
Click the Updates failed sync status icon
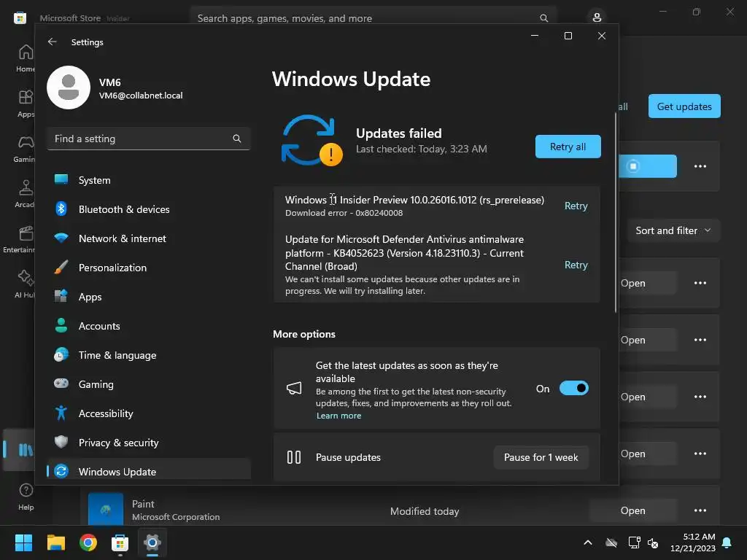(x=312, y=141)
